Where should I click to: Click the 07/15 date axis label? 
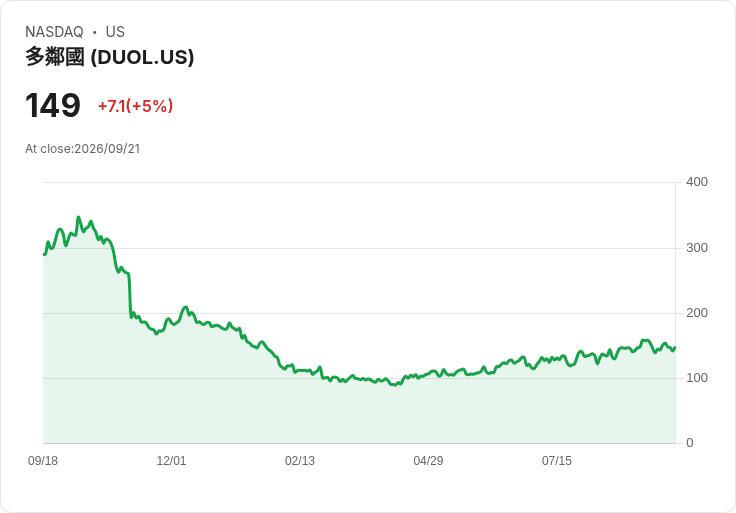(557, 461)
